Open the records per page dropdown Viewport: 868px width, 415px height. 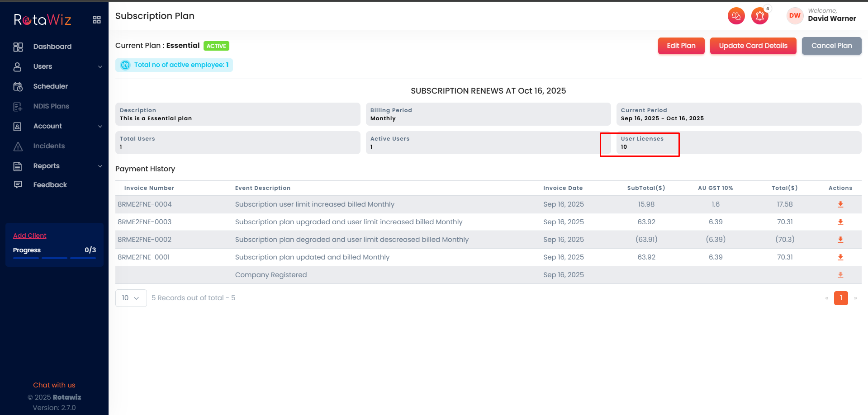click(x=131, y=298)
